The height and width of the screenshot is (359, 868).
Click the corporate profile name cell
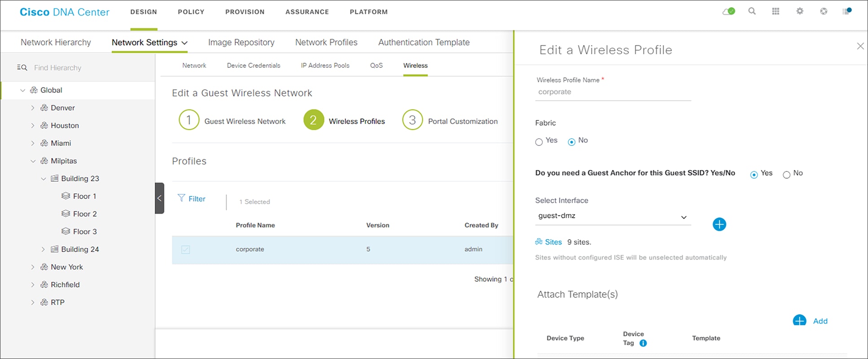pos(250,249)
